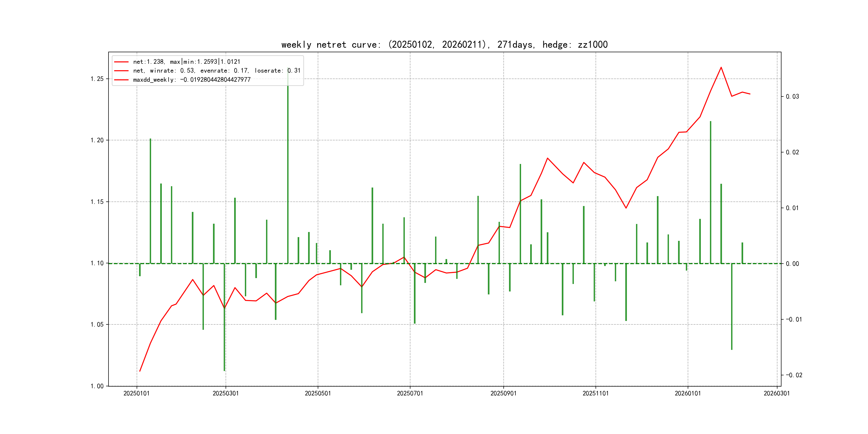Click the 1.25 left y-axis tick label

coord(97,79)
